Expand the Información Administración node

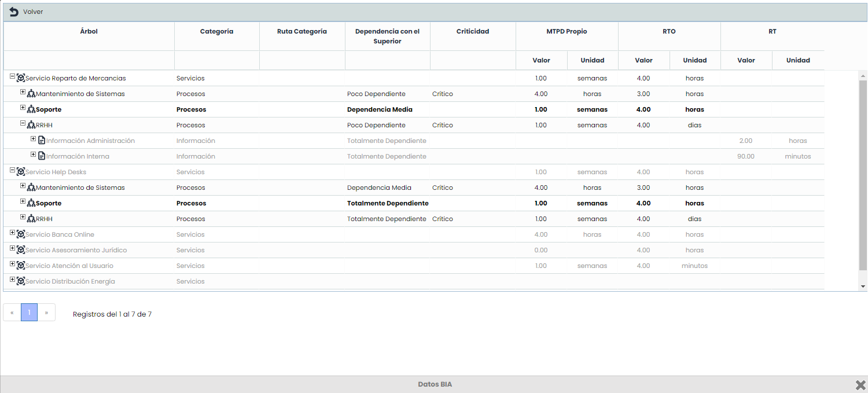coord(34,139)
